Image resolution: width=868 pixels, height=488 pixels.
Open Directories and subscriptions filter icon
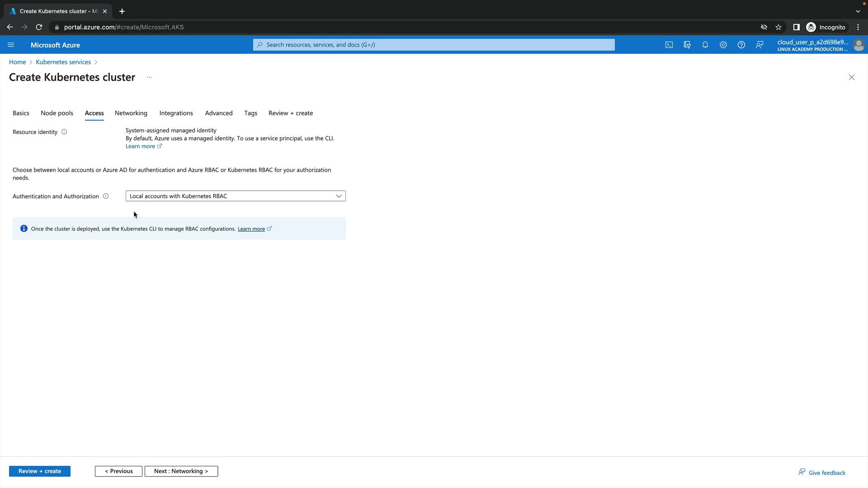tap(687, 45)
